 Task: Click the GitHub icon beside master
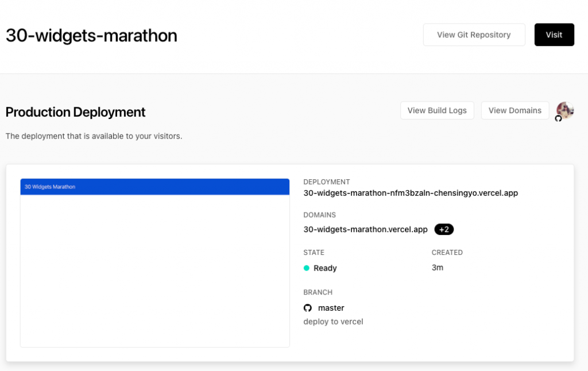tap(308, 308)
